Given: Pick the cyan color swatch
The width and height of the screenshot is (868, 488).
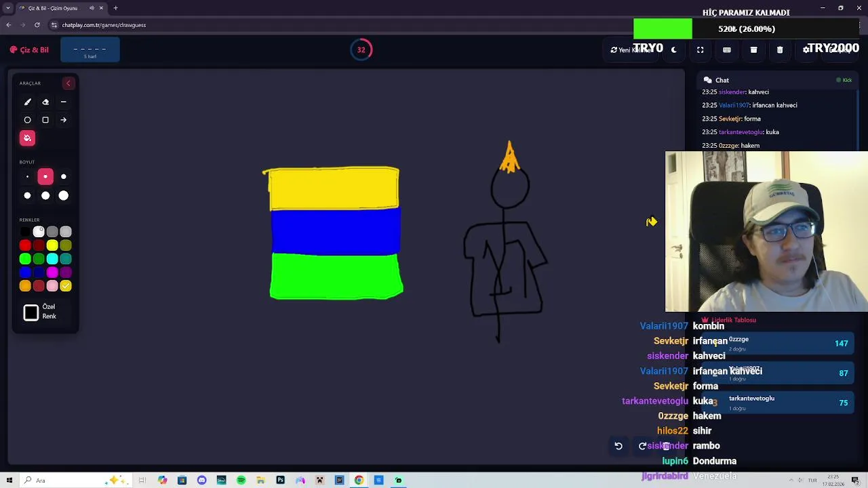Looking at the screenshot, I should point(52,259).
